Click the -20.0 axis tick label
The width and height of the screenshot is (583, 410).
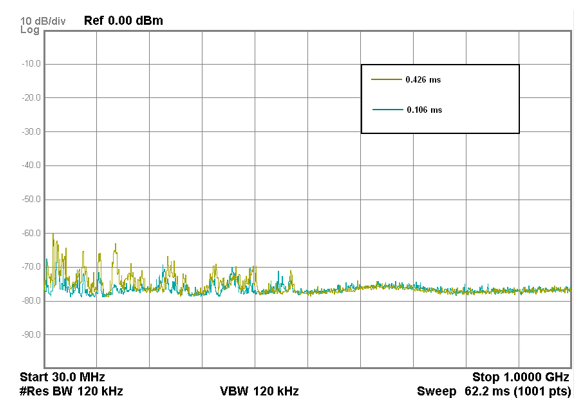[31, 98]
